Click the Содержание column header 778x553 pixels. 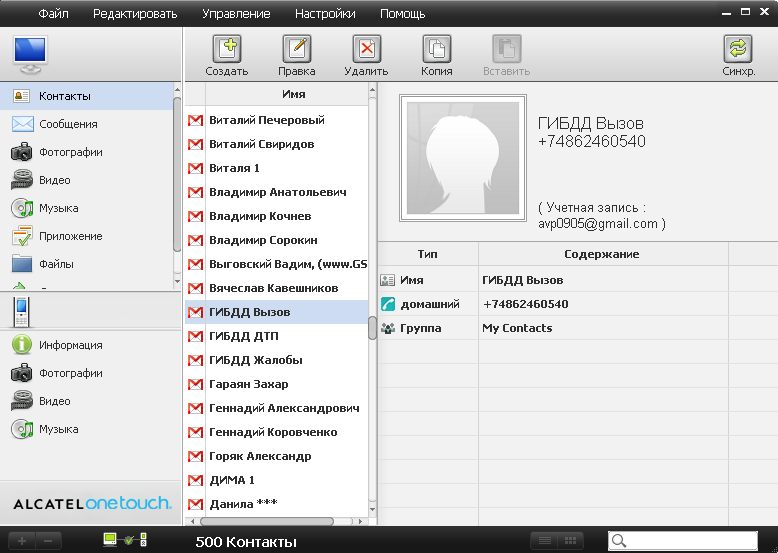coord(602,254)
